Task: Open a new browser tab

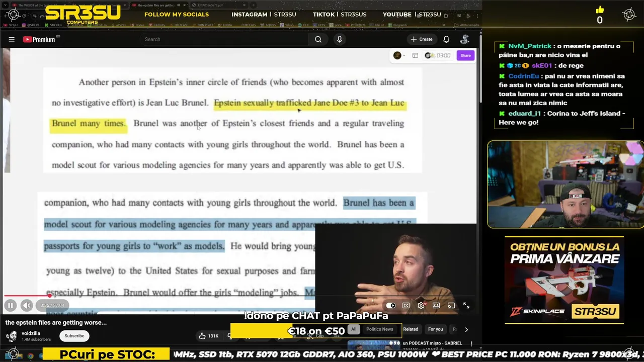Action: coord(253,5)
